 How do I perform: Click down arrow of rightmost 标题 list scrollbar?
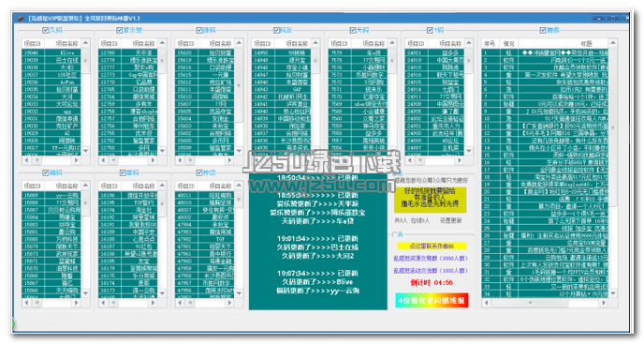[613, 293]
